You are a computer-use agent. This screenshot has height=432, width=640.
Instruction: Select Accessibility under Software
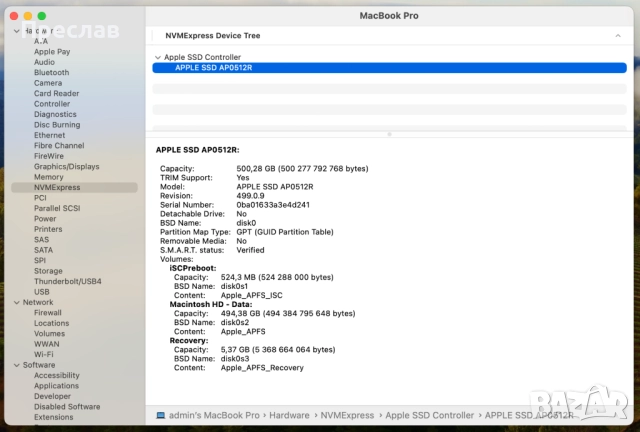click(x=56, y=376)
